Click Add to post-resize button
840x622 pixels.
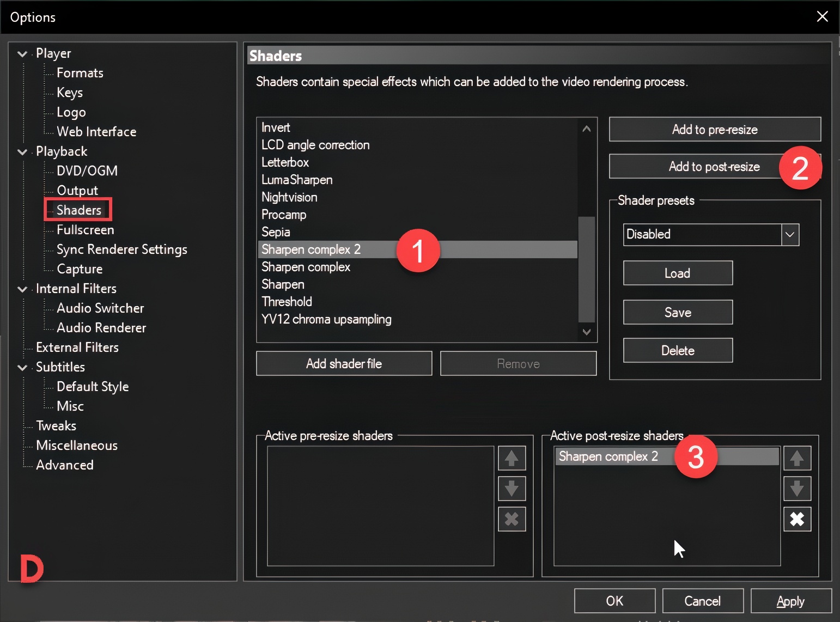[x=715, y=167]
